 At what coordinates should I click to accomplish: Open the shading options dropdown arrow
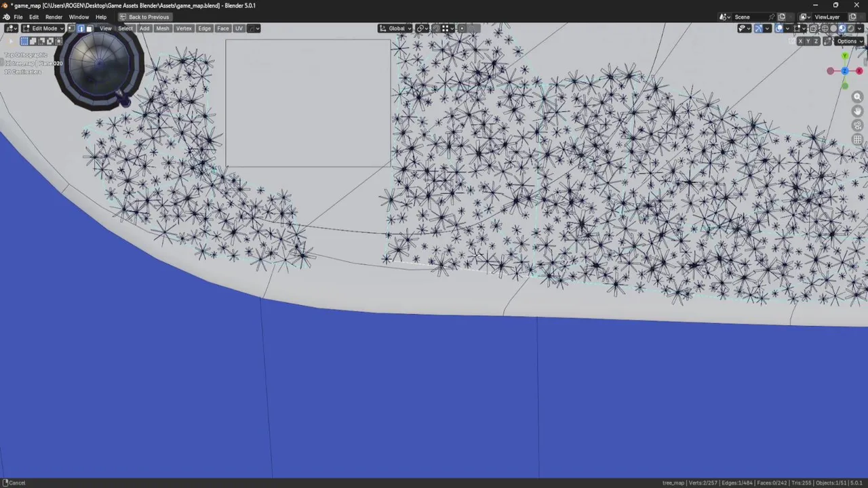[x=859, y=28]
